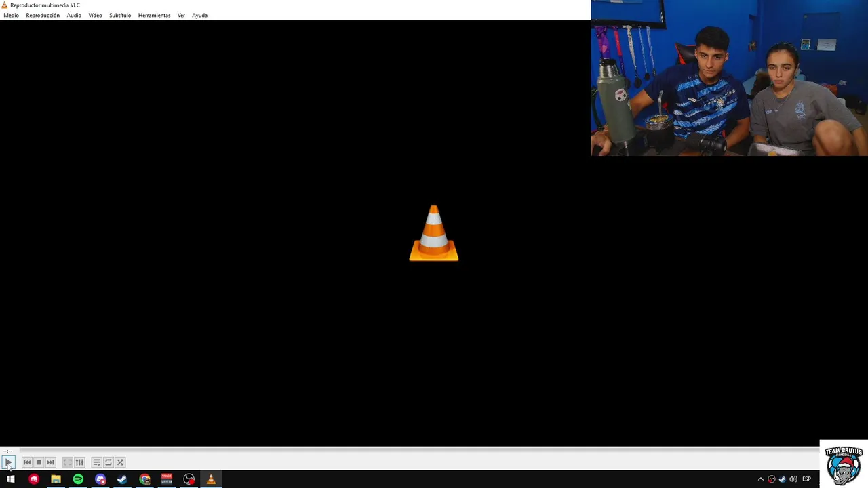Open the volume control in tray

coord(793,479)
